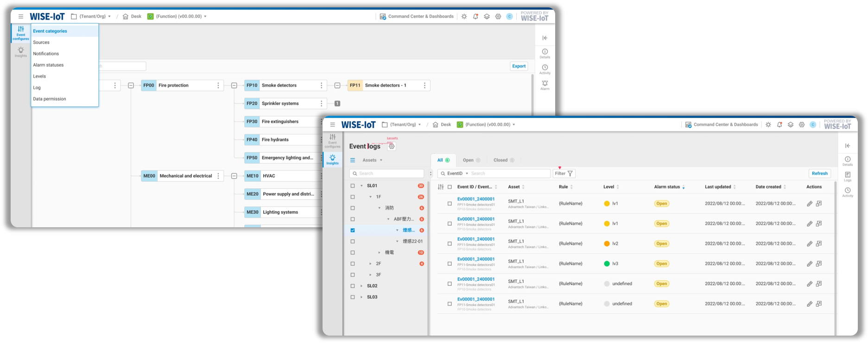
Task: Uncheck the selected 煙感 asset checkbox
Action: tap(353, 230)
